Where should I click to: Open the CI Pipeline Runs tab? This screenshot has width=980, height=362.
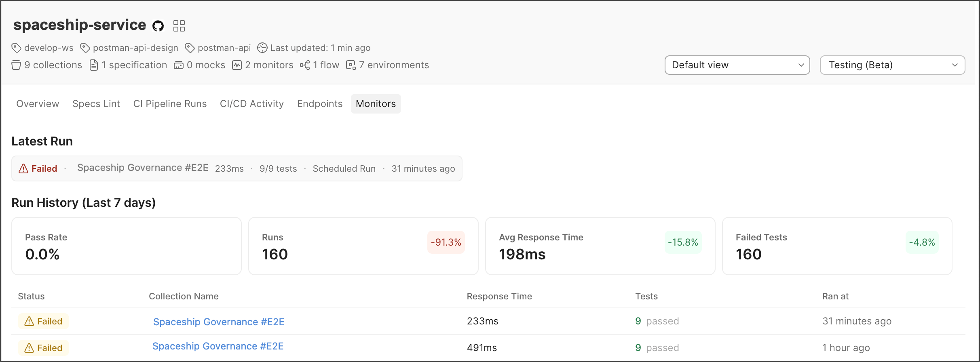pos(170,104)
